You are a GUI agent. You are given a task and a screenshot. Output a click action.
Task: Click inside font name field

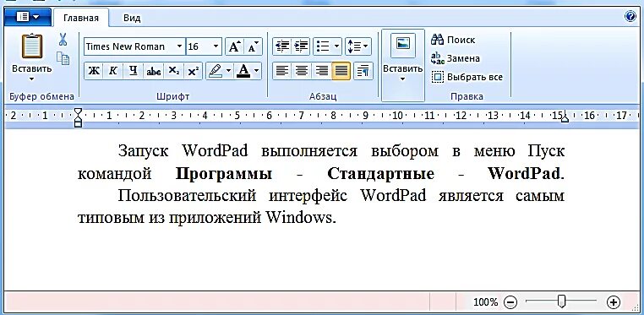pos(129,46)
